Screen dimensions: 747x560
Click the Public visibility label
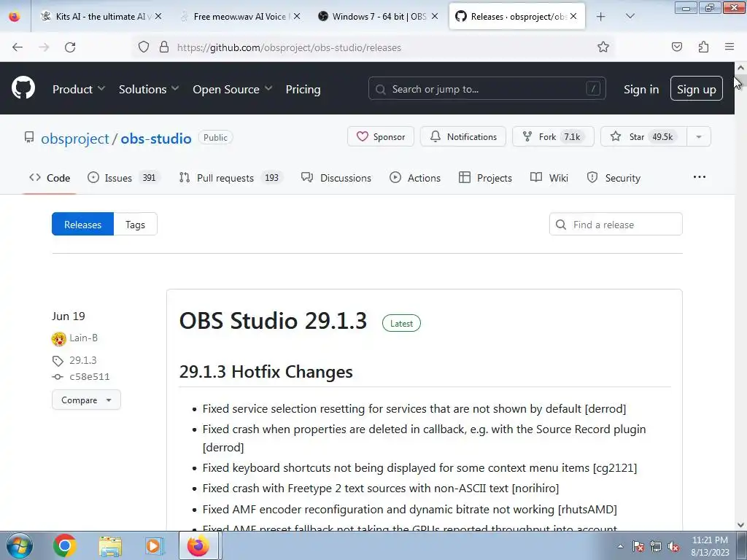215,137
